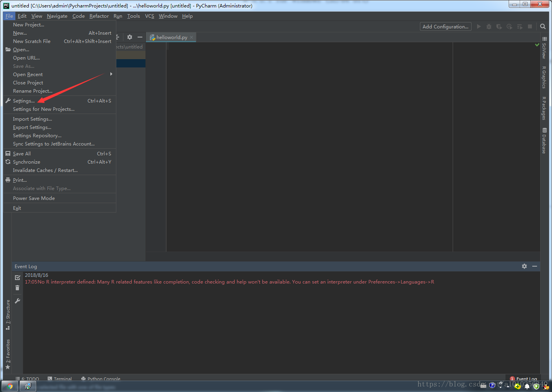Image resolution: width=552 pixels, height=392 pixels.
Task: Expand the Open Recent submenu
Action: [28, 74]
